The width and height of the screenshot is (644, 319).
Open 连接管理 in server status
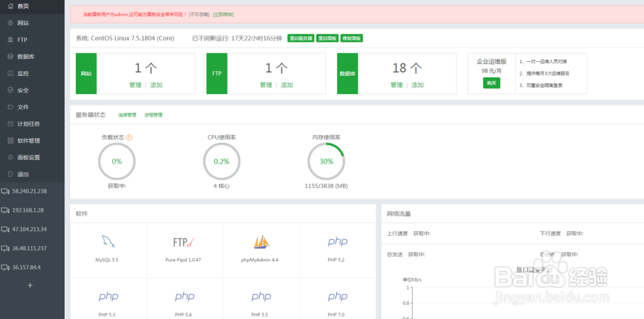pos(128,115)
